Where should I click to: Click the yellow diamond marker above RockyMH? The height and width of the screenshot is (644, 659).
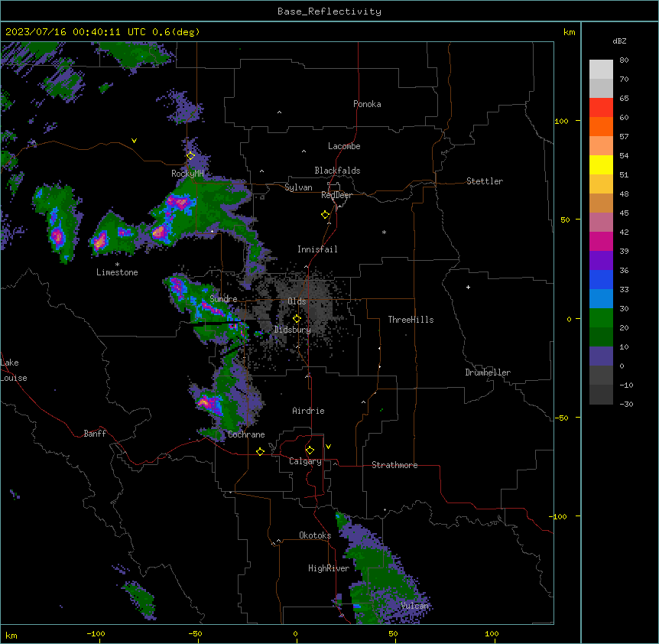tap(191, 156)
